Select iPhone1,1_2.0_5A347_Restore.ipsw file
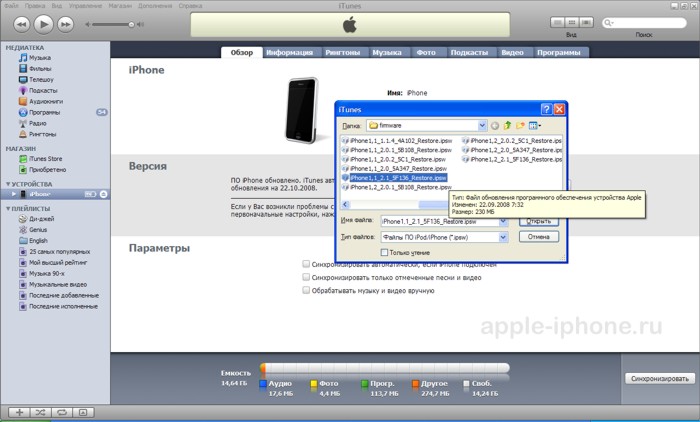The width and height of the screenshot is (700, 422). (x=394, y=168)
